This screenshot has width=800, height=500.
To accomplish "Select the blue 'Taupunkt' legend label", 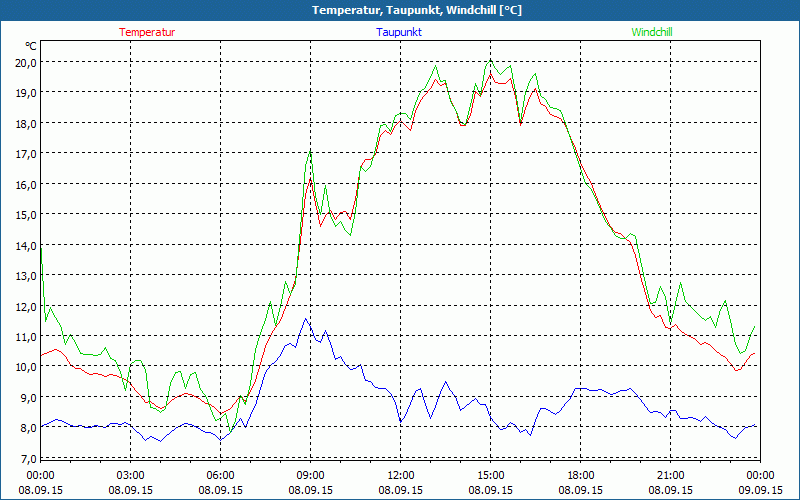I will 399,32.
